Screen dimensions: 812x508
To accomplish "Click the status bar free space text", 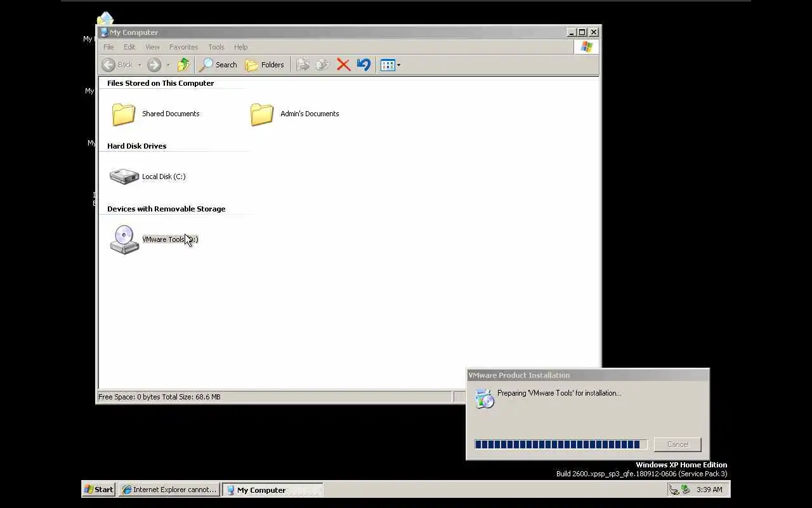I will tap(159, 397).
